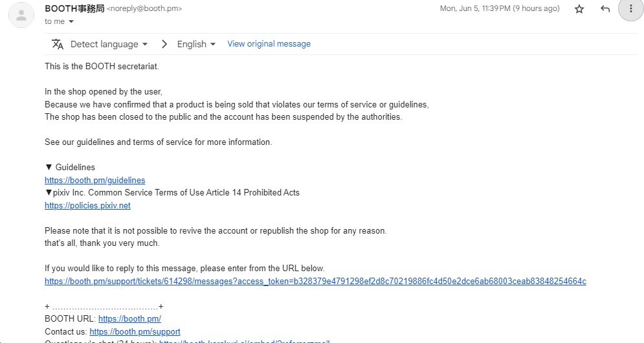The image size is (644, 343).
Task: Open the support ticket messages URL
Action: pos(315,281)
